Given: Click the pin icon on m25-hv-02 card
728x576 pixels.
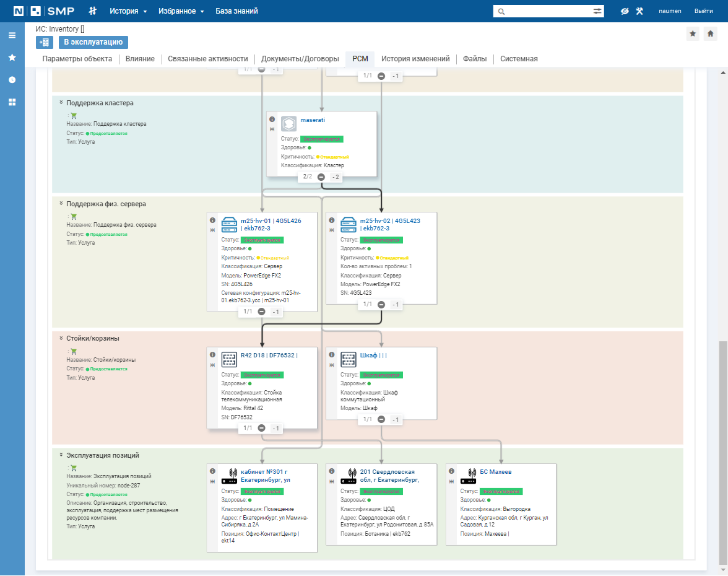Looking at the screenshot, I should pyautogui.click(x=332, y=230).
